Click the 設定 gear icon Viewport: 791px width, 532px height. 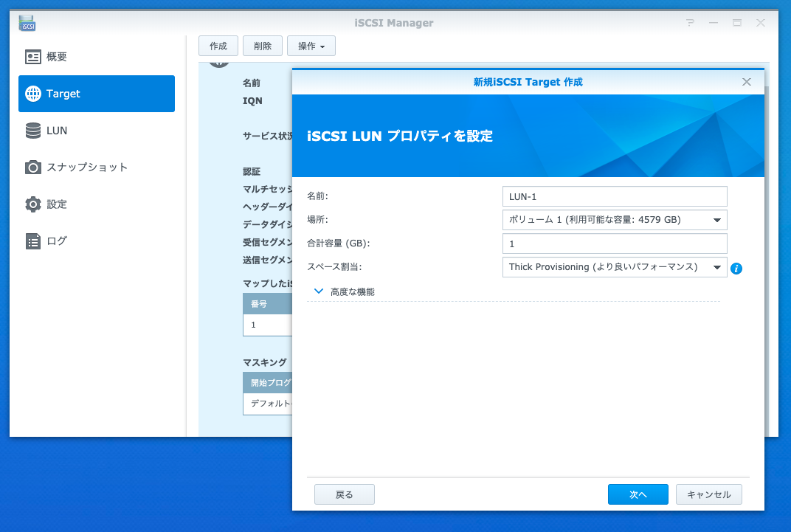[x=33, y=204]
